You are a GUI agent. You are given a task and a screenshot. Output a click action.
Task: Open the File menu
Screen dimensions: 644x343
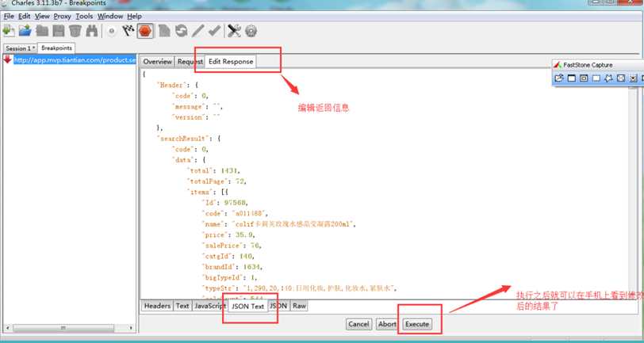coord(9,17)
